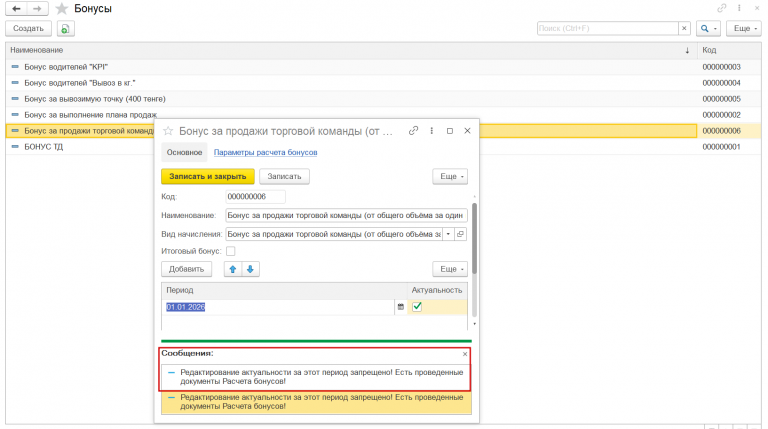This screenshot has height=429, width=768.
Task: Toggle the Итоговый бонус checkbox
Action: point(231,251)
